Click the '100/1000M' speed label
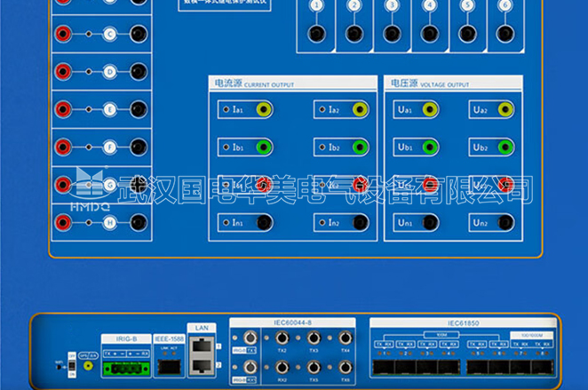Image resolution: width=588 pixels, height=390 pixels. click(532, 335)
